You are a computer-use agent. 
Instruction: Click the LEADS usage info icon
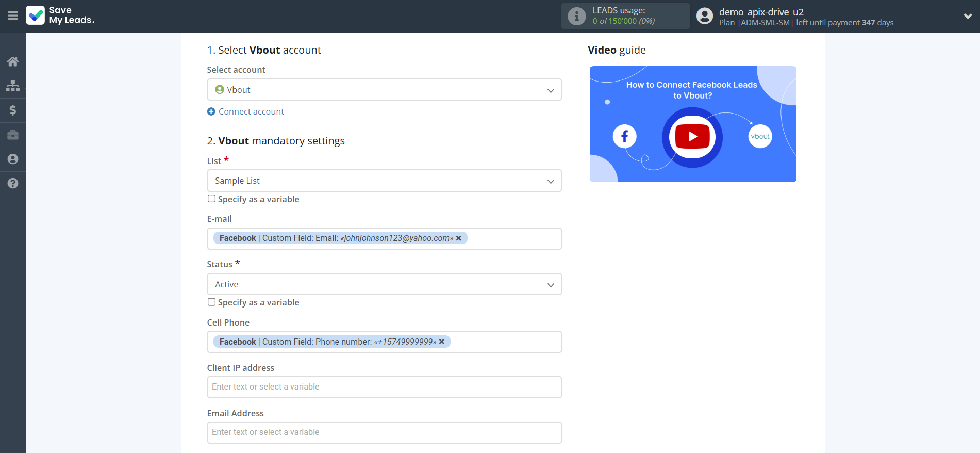(x=576, y=16)
